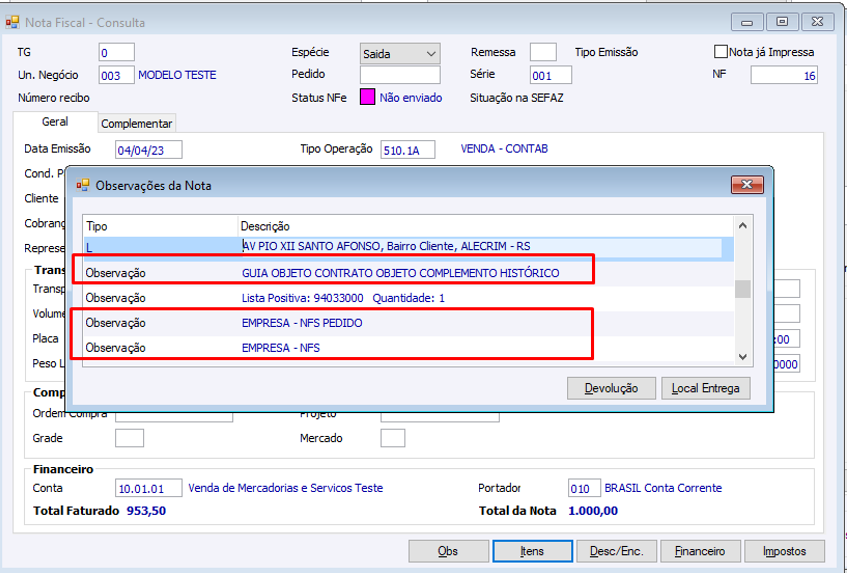Select the row AV PIO XII SANTO AFONSO
This screenshot has height=573, width=847.
click(408, 247)
